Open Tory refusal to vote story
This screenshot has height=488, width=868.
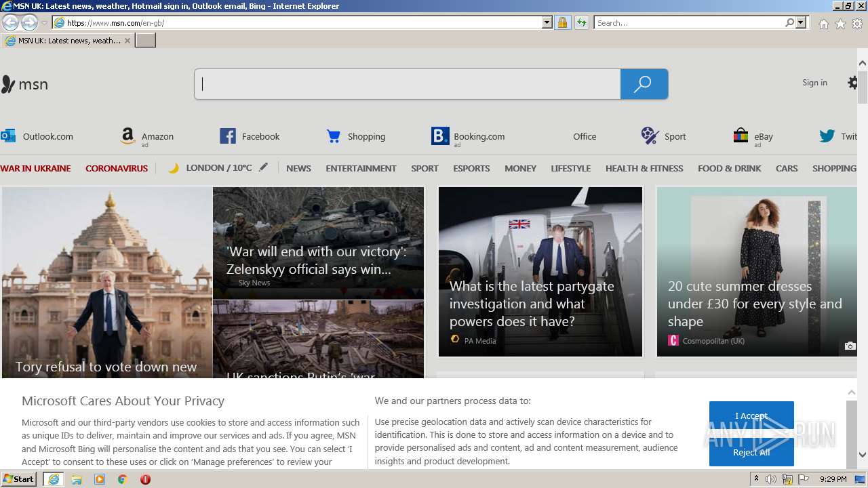point(107,282)
